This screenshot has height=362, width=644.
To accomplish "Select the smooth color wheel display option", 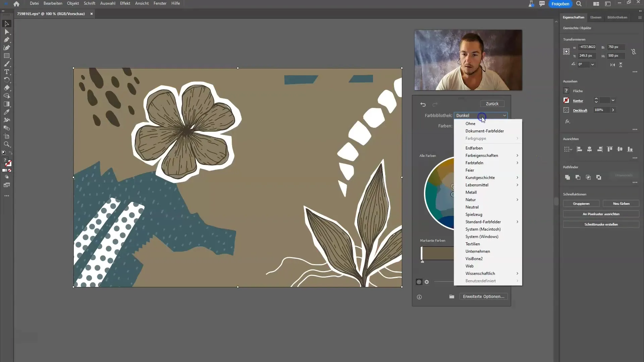I will [419, 282].
